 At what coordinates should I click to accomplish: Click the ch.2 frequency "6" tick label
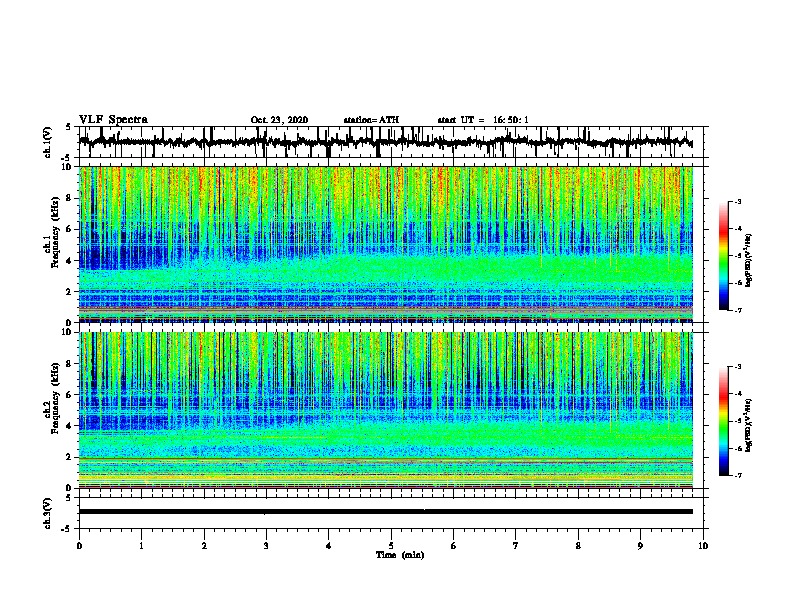(x=69, y=395)
